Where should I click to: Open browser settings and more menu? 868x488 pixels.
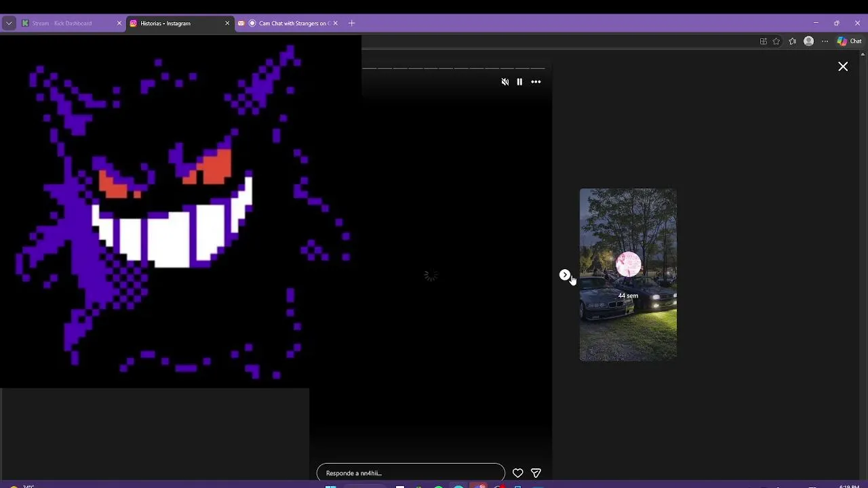[825, 41]
